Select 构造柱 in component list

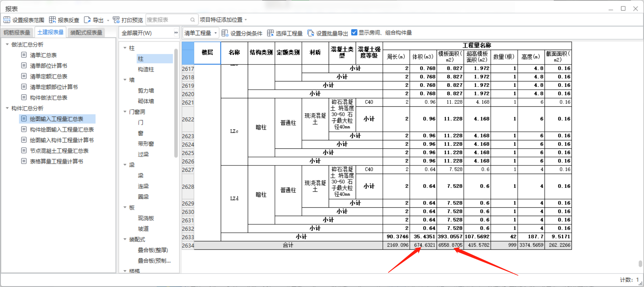146,69
